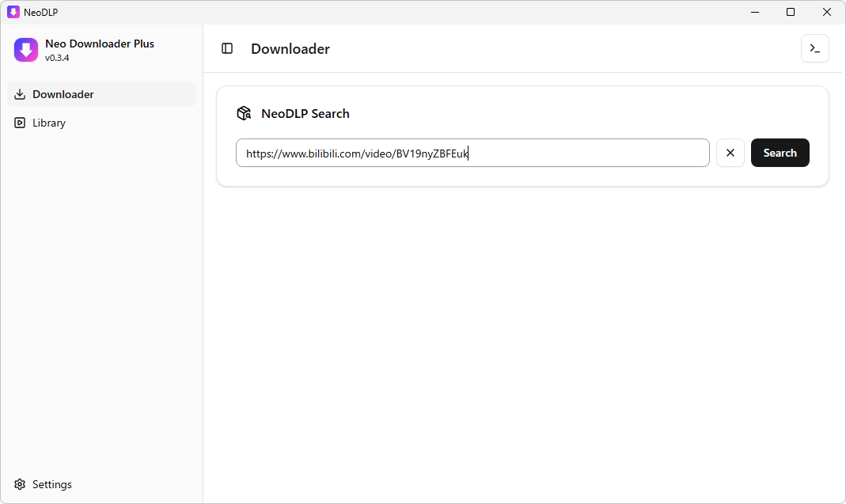Clear the URL with the X button

730,153
